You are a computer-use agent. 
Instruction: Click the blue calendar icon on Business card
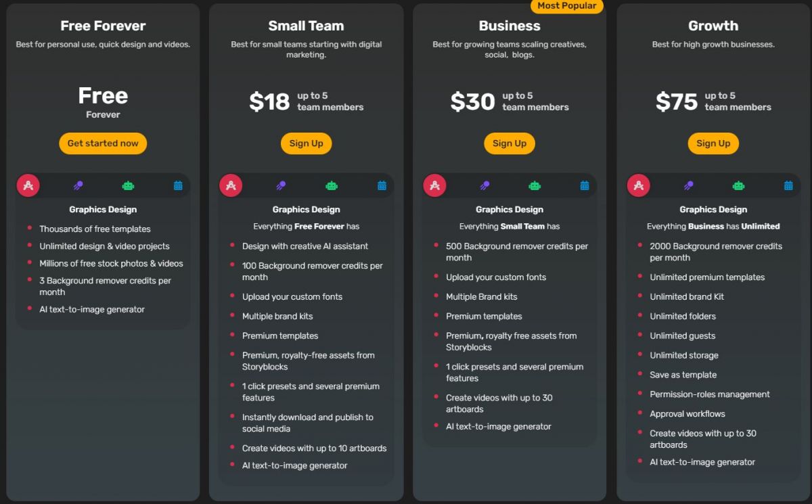point(585,184)
